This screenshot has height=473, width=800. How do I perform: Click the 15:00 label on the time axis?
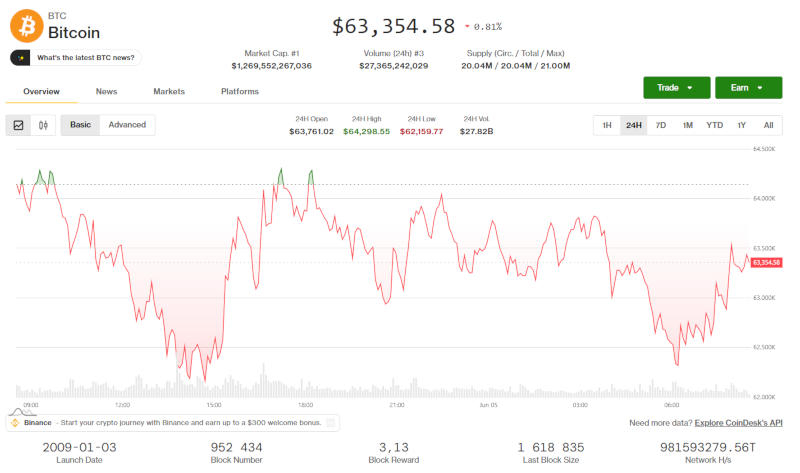pyautogui.click(x=214, y=405)
